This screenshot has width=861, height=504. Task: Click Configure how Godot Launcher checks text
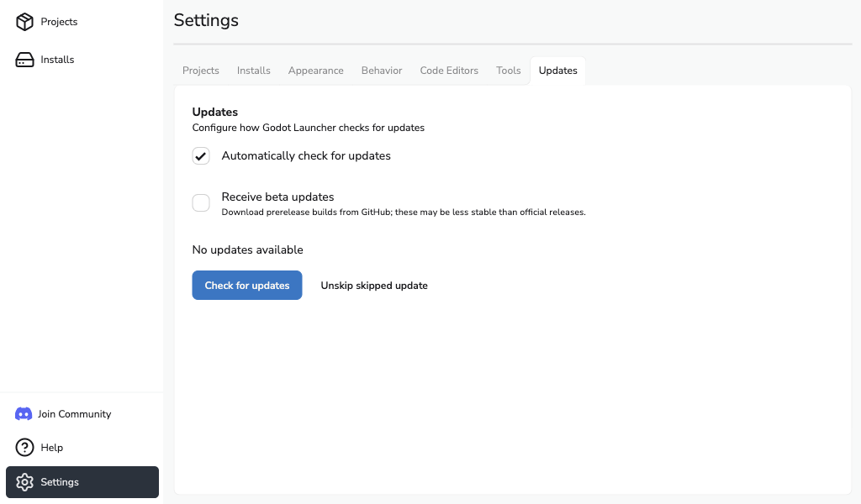pyautogui.click(x=308, y=128)
